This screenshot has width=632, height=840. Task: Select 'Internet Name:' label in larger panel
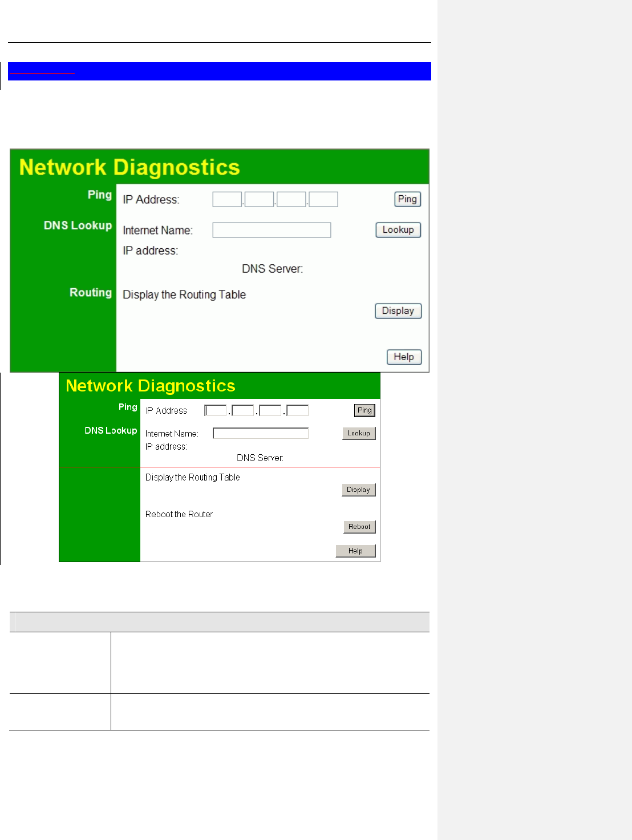(x=158, y=231)
